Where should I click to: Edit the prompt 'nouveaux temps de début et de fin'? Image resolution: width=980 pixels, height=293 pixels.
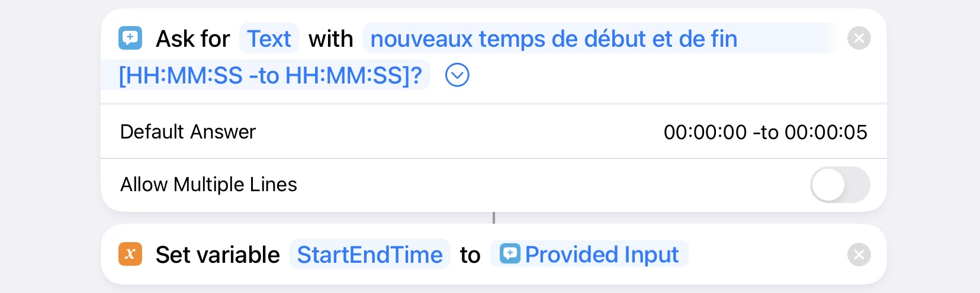pos(554,38)
